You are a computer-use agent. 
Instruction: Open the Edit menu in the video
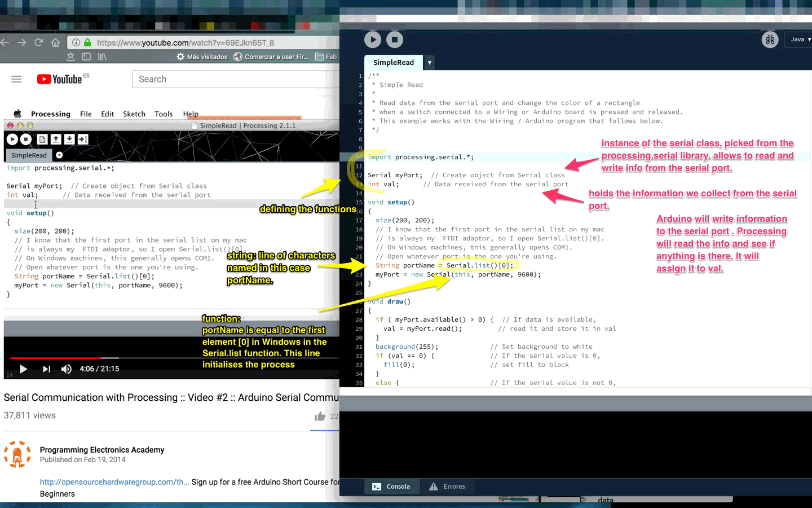(x=107, y=114)
